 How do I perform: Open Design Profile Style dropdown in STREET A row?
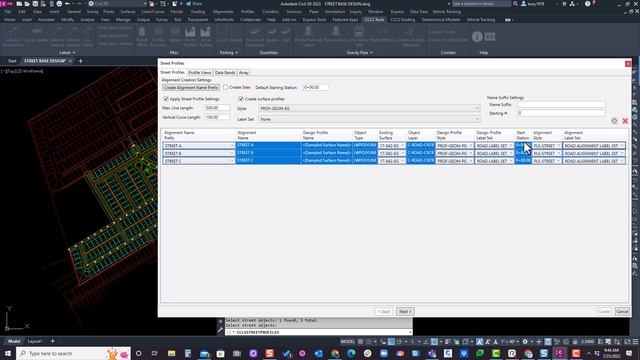tap(471, 146)
